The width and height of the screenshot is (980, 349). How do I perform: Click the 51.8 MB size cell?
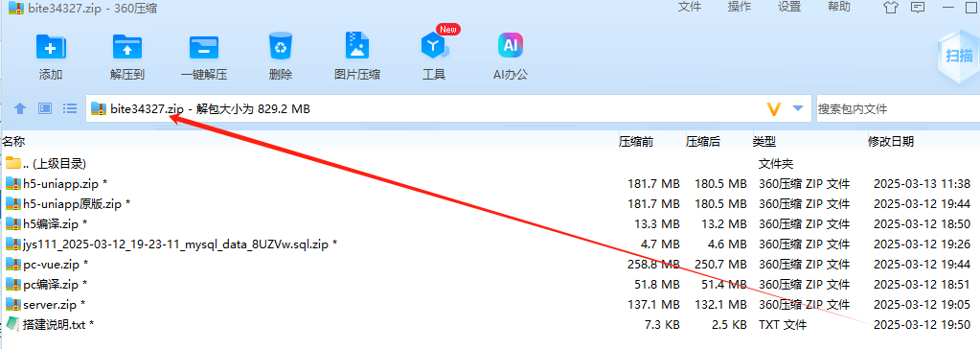(656, 285)
